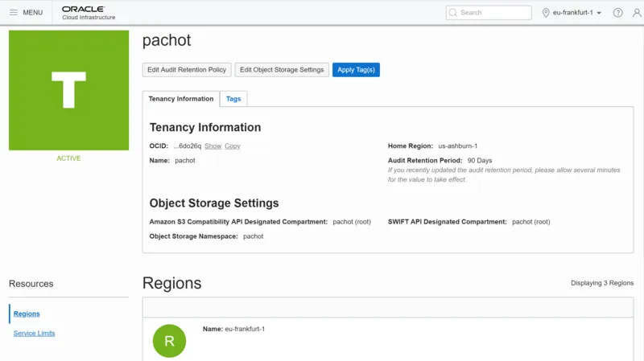Click the region name eu-frankfurt-1 in list
644x361 pixels.
coord(245,329)
